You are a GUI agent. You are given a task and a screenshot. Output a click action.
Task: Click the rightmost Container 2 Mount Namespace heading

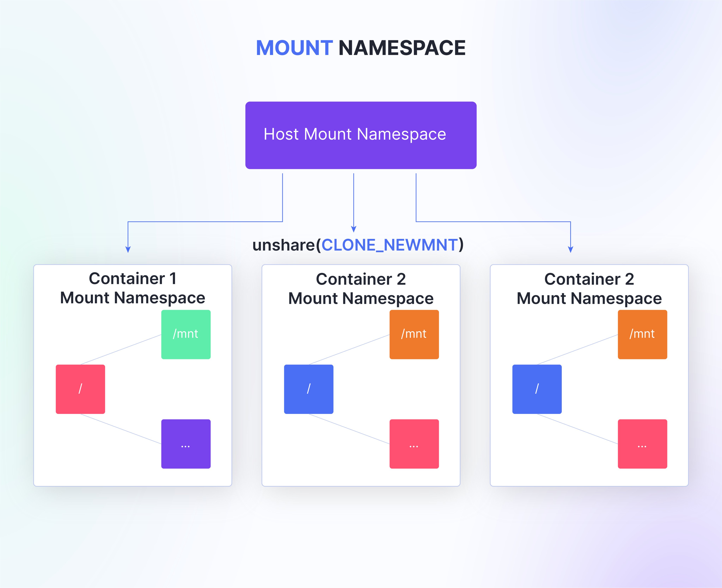pyautogui.click(x=589, y=289)
